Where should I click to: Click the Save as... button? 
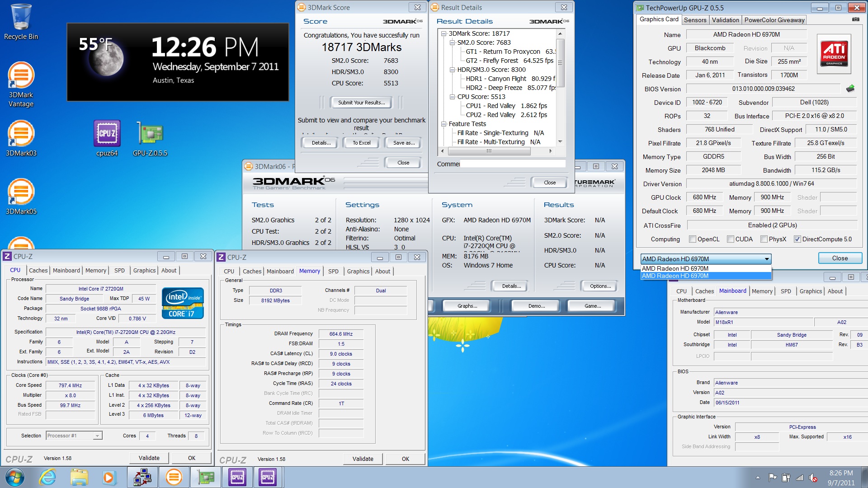click(x=404, y=143)
